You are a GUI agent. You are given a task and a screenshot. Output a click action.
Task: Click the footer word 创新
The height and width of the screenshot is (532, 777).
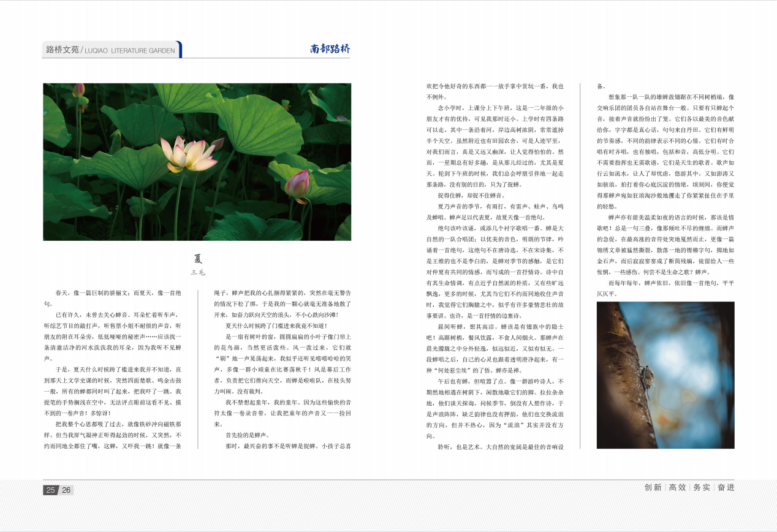point(653,488)
